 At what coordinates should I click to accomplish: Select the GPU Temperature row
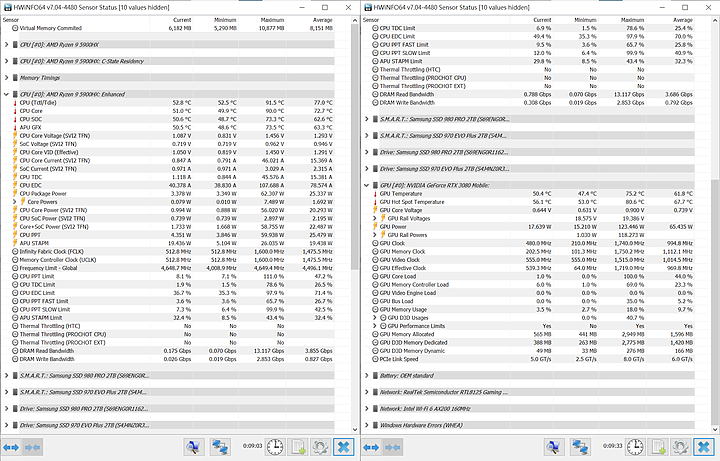(x=533, y=194)
